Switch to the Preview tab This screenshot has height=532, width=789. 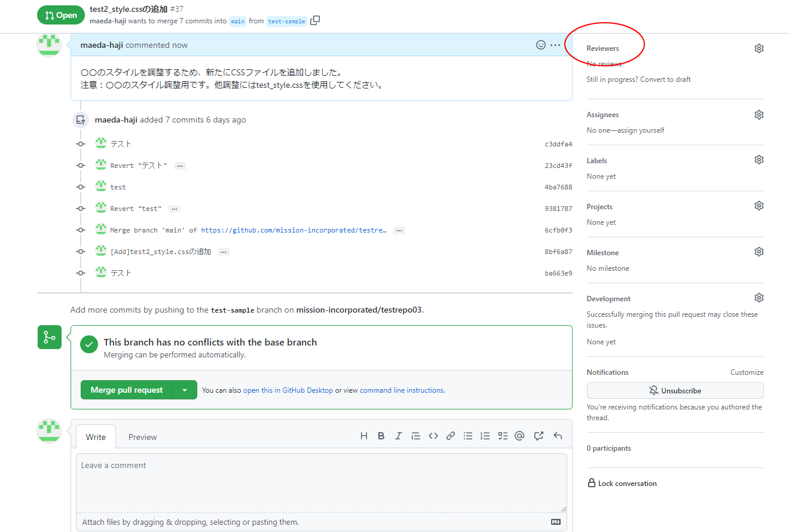[143, 437]
